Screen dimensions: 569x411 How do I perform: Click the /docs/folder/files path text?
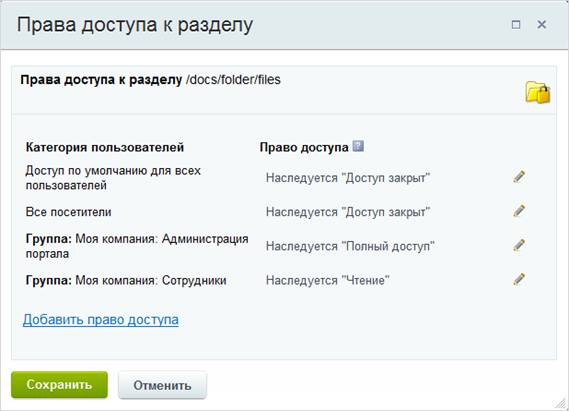pos(233,80)
